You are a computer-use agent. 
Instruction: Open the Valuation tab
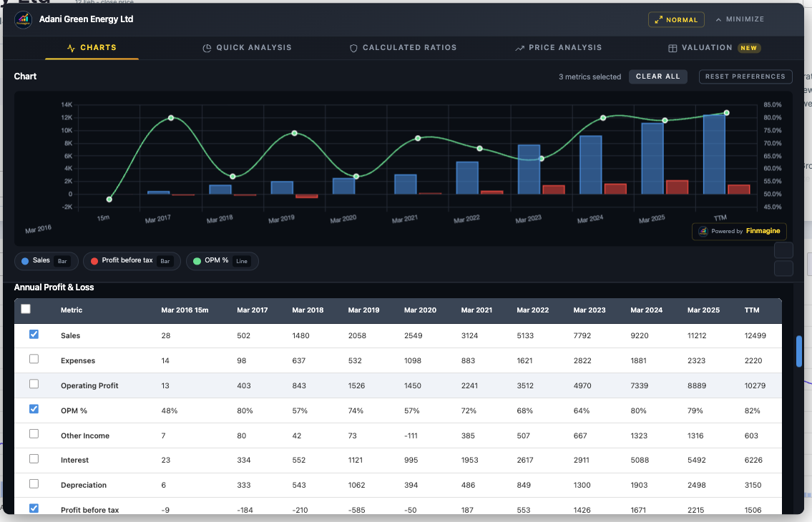point(705,48)
